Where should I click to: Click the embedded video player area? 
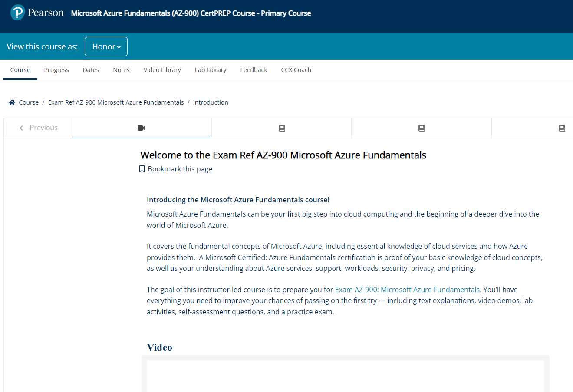(x=346, y=376)
